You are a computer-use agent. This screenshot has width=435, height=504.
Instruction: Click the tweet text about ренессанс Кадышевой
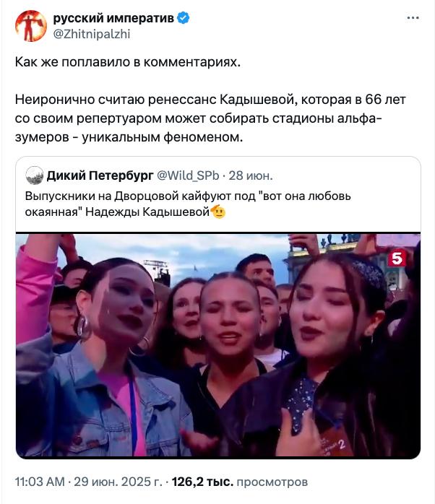coord(210,118)
